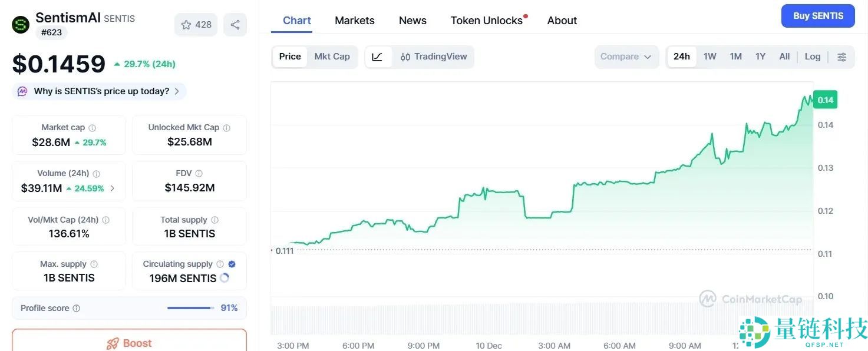
Task: Click the Profile score progress bar
Action: (x=190, y=308)
